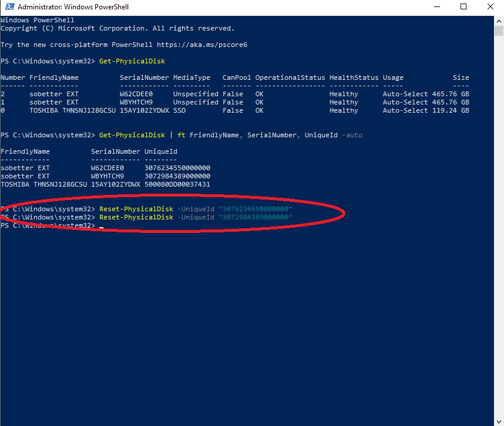The width and height of the screenshot is (504, 426).
Task: Click the cursor at the last prompt
Action: [101, 226]
